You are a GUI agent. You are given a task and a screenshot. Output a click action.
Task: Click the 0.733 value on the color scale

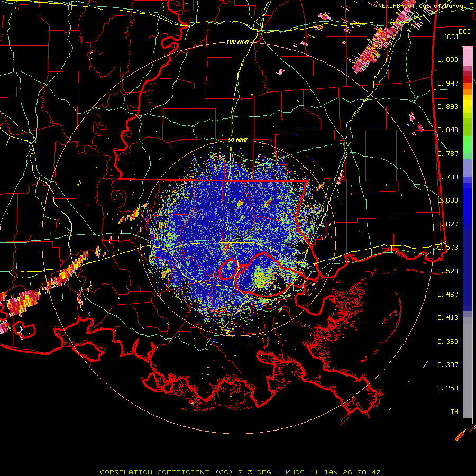[448, 177]
